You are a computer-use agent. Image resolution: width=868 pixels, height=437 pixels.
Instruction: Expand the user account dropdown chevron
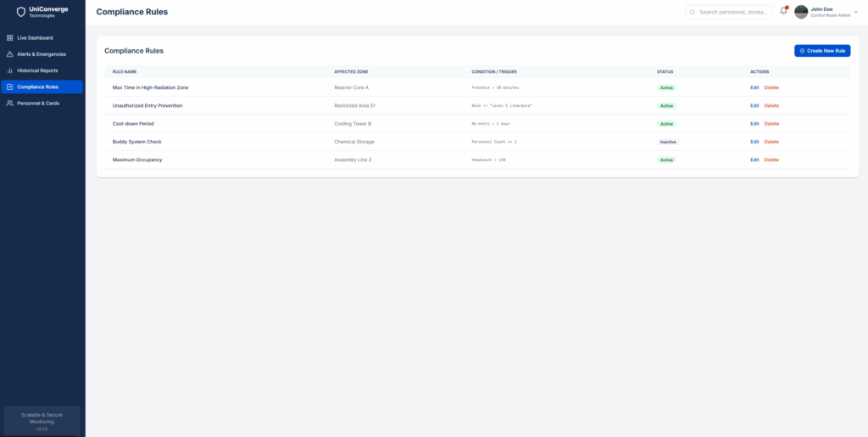point(857,12)
